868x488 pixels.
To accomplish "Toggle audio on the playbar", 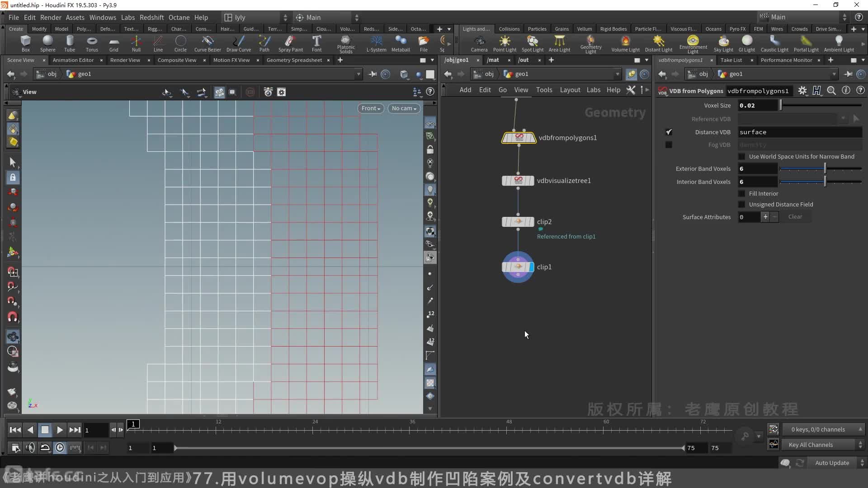I will tap(30, 447).
